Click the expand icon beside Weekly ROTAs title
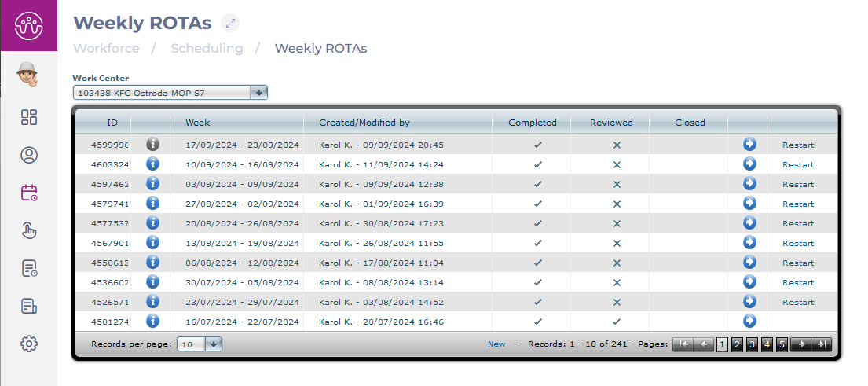 click(x=229, y=23)
